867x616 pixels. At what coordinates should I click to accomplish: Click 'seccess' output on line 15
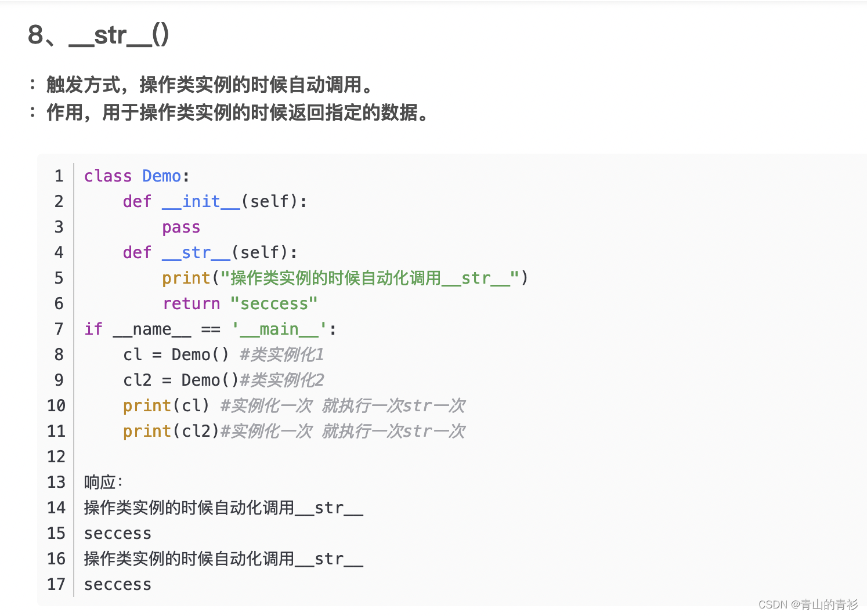(118, 533)
